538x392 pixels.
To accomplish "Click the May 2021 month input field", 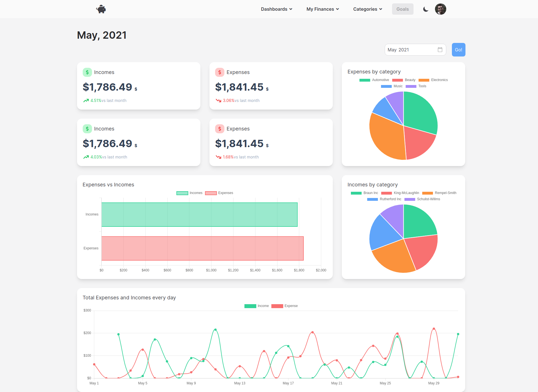I will pos(415,50).
